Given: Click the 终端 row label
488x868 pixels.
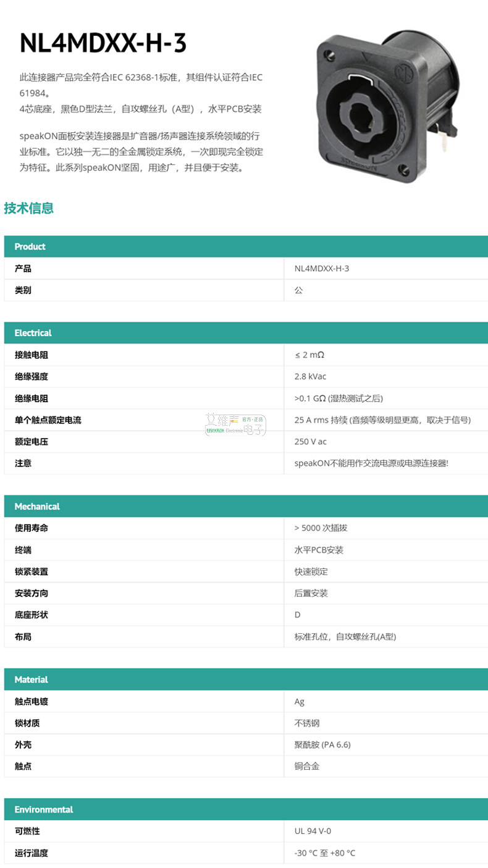Looking at the screenshot, I should tap(23, 550).
